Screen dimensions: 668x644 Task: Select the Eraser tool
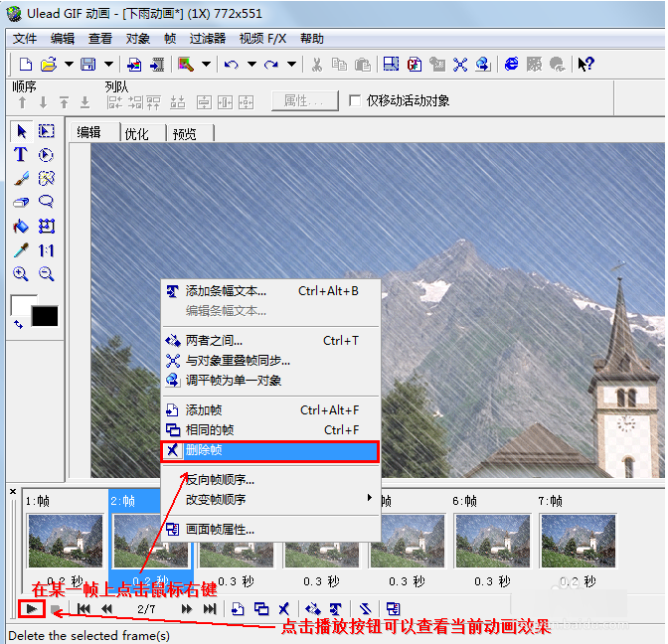[21, 202]
